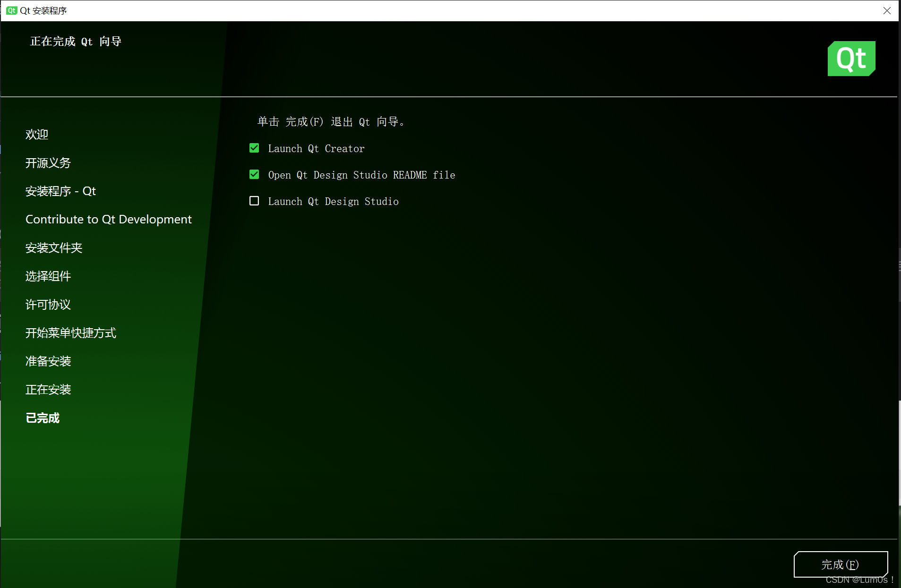
Task: Click the Launch Qt Creator label text
Action: point(316,148)
